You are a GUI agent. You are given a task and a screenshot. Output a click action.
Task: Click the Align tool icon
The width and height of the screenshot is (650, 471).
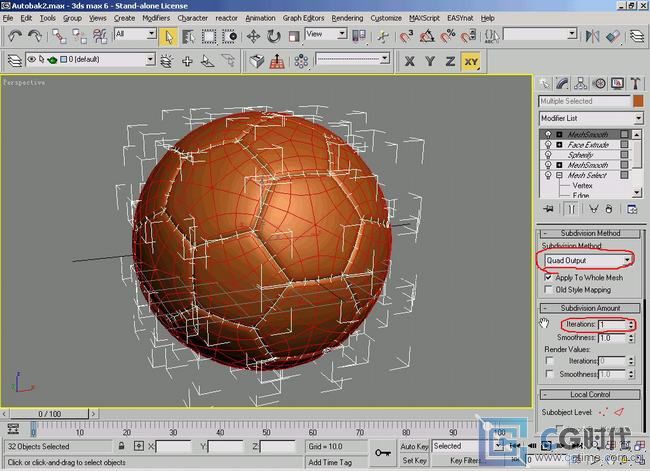(x=613, y=36)
